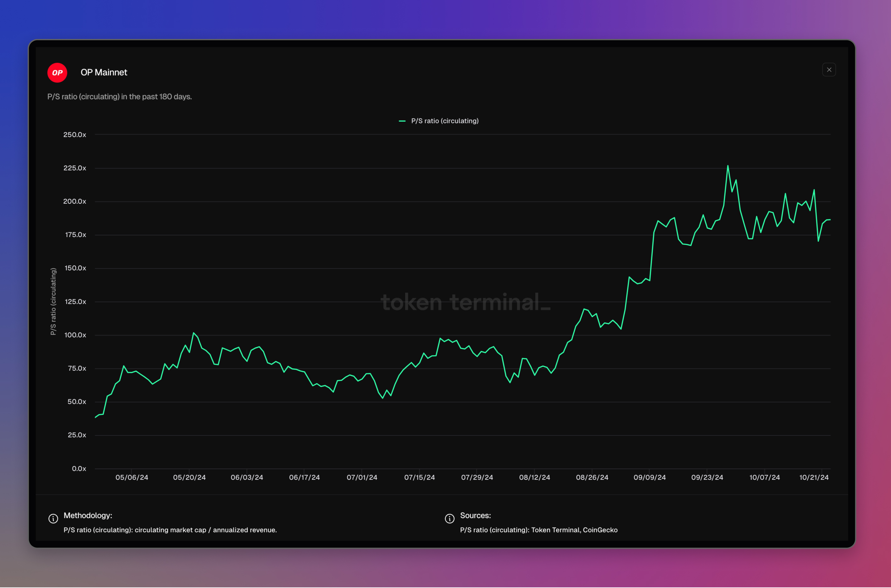Click the 100.0x y-axis label

75,335
